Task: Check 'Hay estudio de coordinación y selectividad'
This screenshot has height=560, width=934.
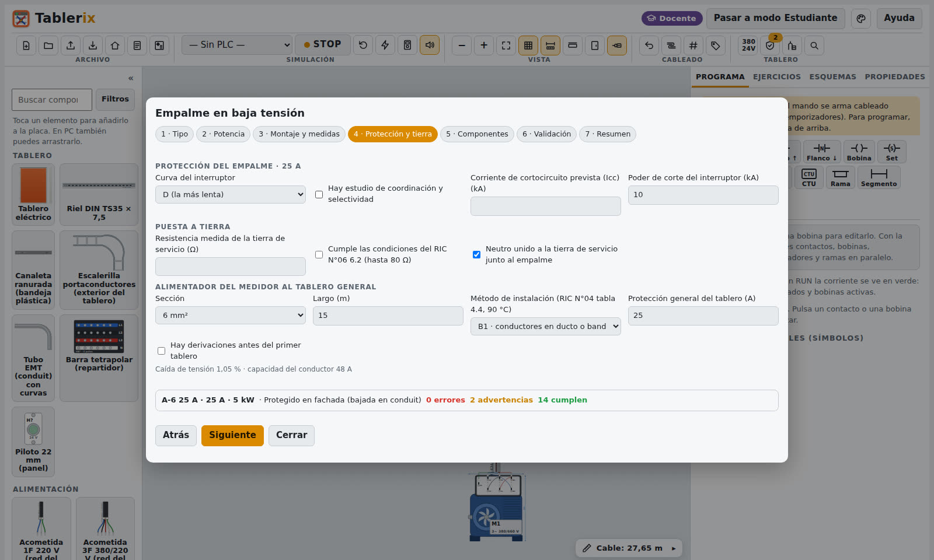Action: tap(319, 194)
